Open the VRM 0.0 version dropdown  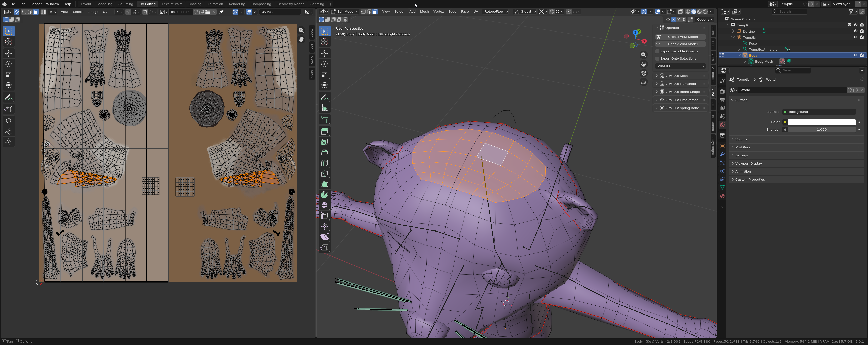pyautogui.click(x=681, y=66)
